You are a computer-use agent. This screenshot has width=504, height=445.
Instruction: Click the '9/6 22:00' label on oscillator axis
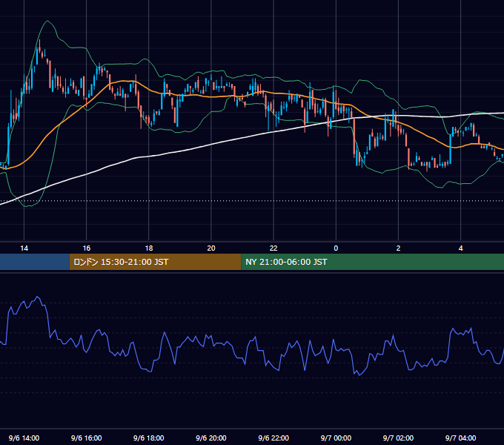point(273,438)
